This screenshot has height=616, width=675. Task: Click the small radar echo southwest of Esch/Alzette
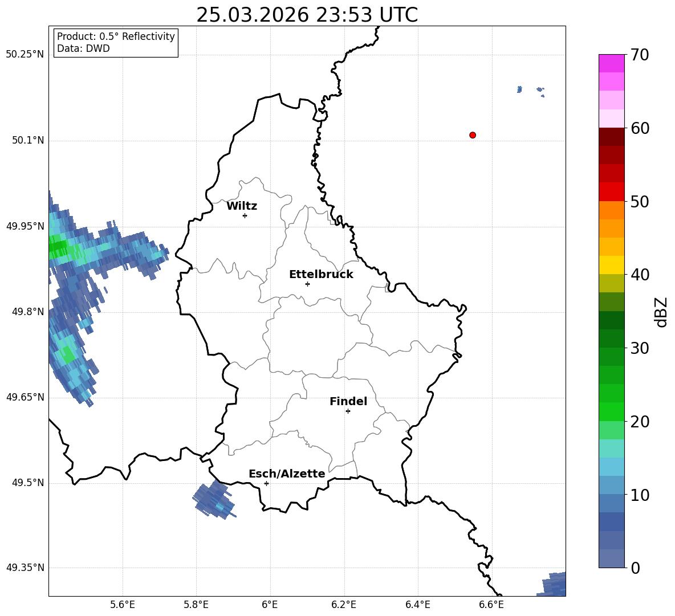click(214, 500)
